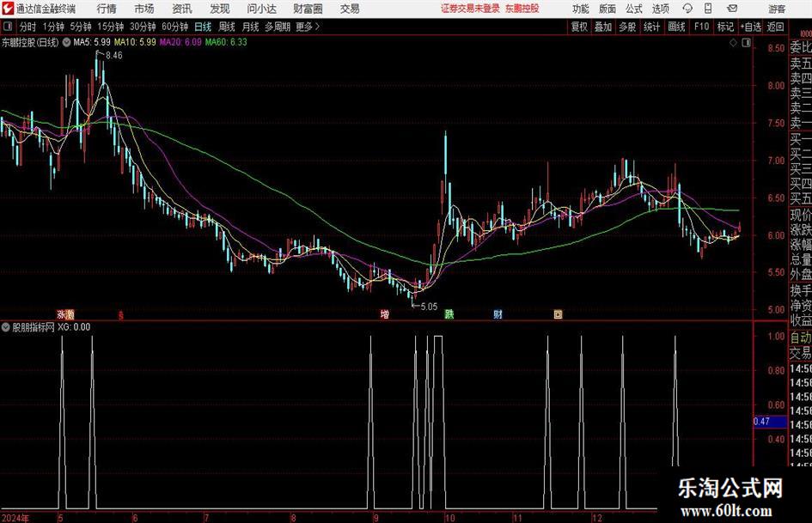Open the 资讯 menu
The width and height of the screenshot is (812, 523).
click(x=182, y=9)
